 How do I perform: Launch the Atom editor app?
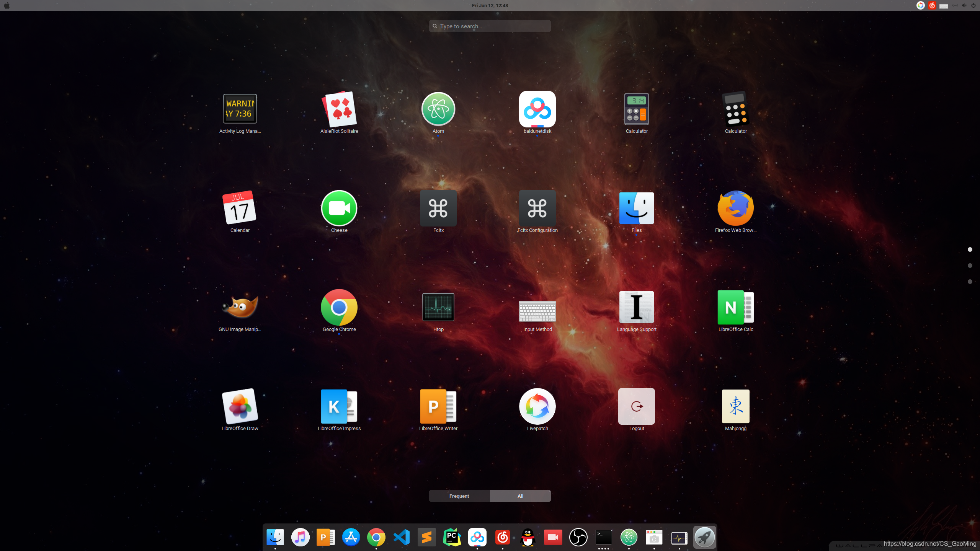click(438, 109)
